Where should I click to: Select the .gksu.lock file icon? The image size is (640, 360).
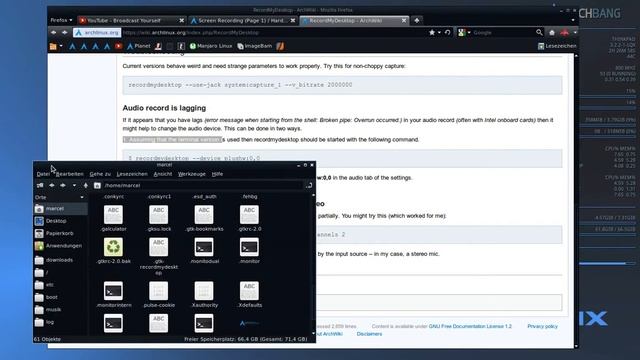coord(159,215)
